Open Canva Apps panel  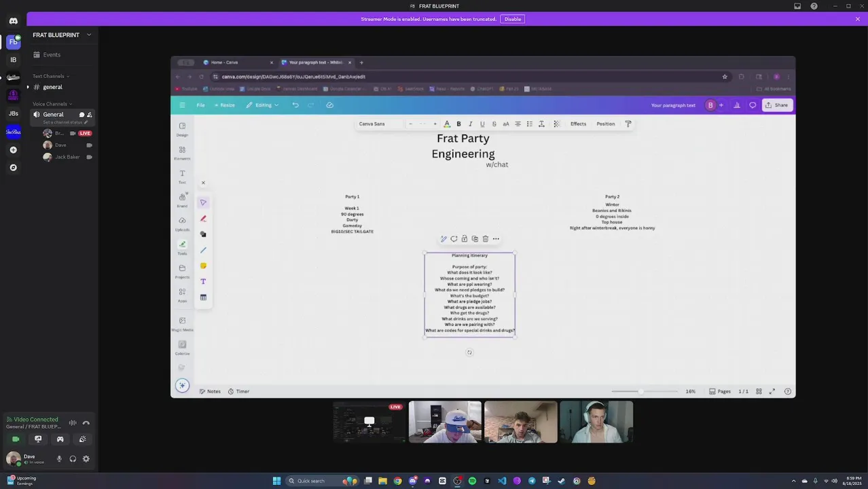point(182,295)
